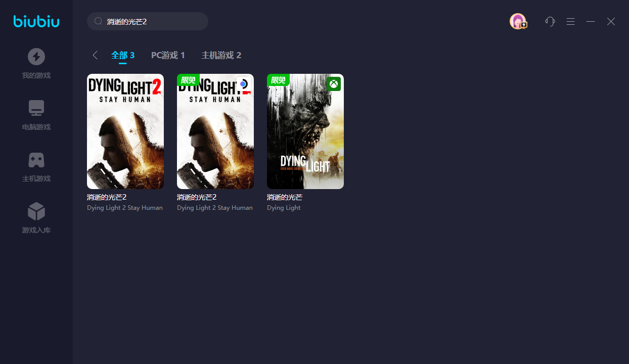Open the game library cube icon
629x364 pixels.
tap(36, 211)
